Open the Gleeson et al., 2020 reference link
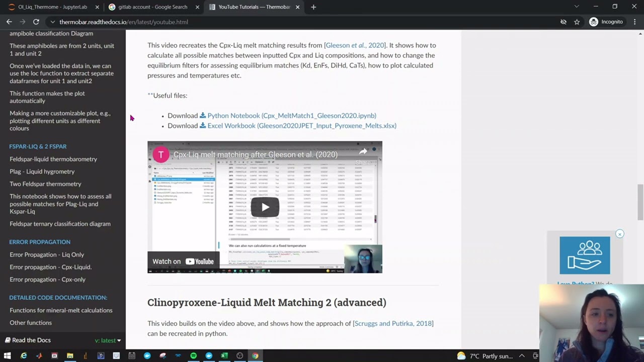This screenshot has height=362, width=644. click(x=355, y=45)
